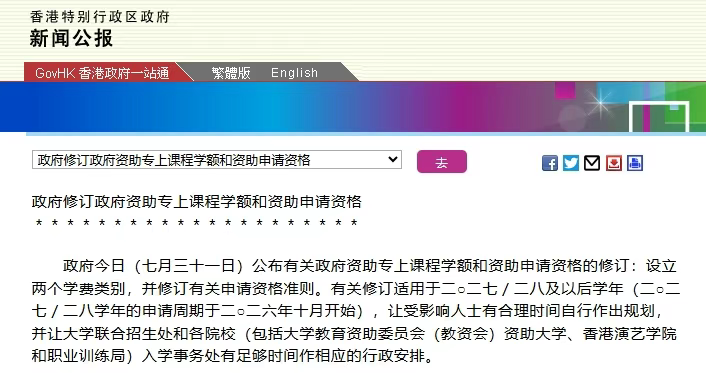The width and height of the screenshot is (706, 373).
Task: Email this press release via envelope icon
Action: (x=592, y=163)
